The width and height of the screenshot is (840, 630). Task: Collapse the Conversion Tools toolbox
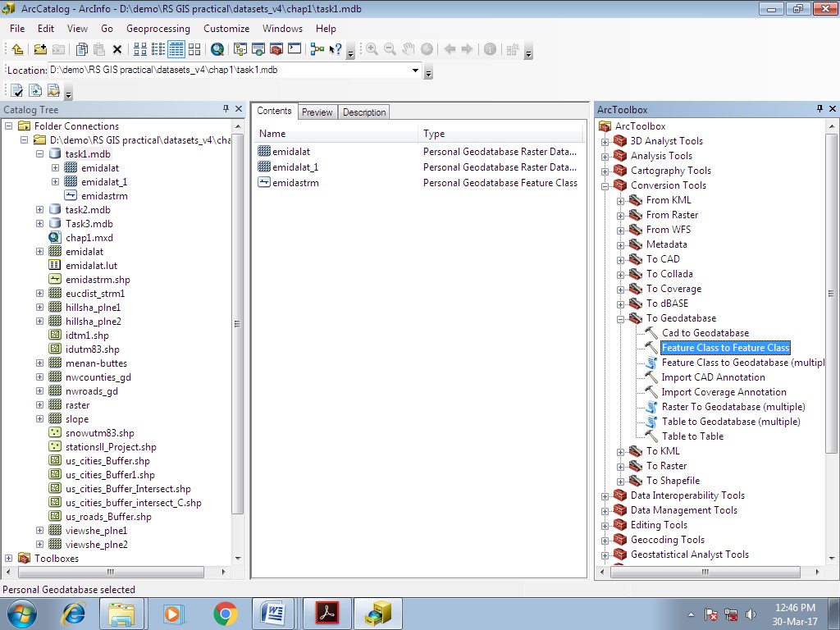click(605, 186)
